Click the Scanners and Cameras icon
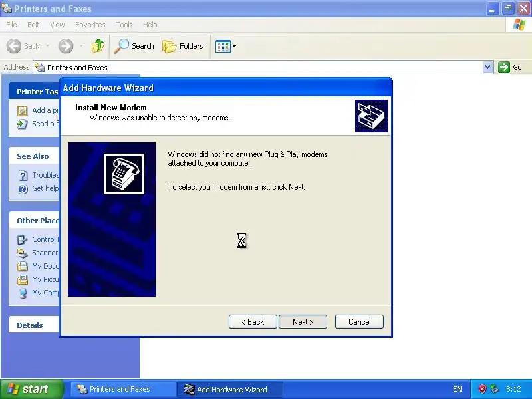This screenshot has height=399, width=532. (23, 253)
